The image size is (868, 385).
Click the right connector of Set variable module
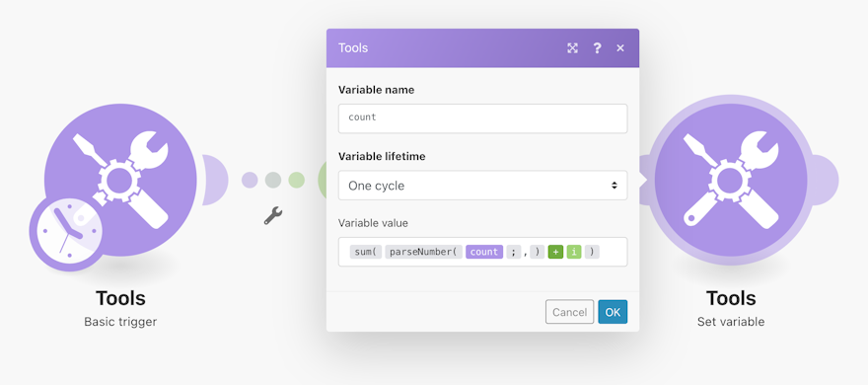pyautogui.click(x=824, y=180)
